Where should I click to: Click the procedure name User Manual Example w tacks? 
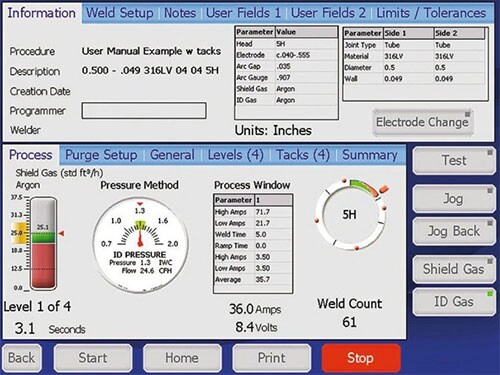click(151, 51)
